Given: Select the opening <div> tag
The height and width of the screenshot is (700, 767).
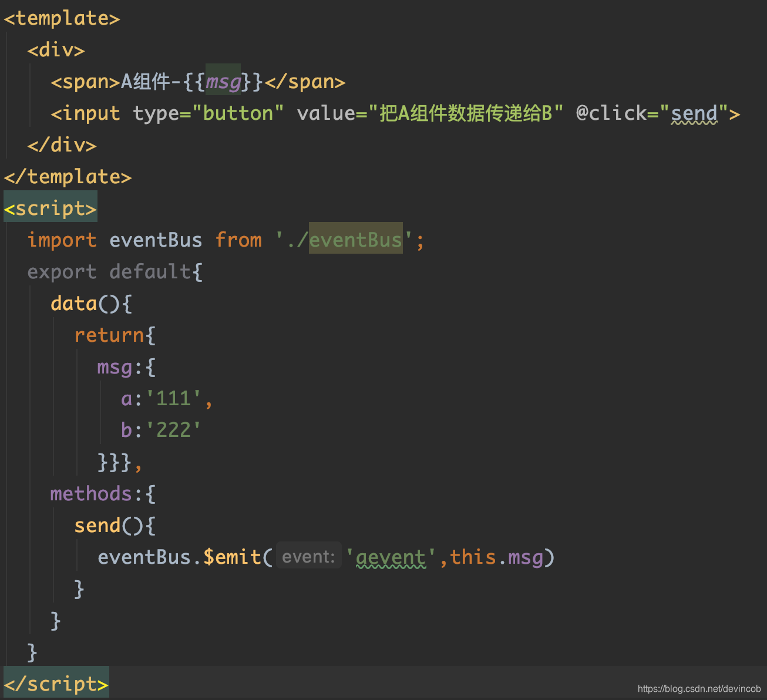Looking at the screenshot, I should (x=56, y=50).
